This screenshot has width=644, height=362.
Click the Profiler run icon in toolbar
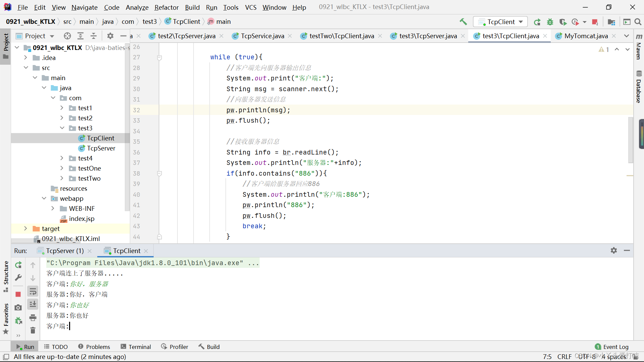click(576, 22)
